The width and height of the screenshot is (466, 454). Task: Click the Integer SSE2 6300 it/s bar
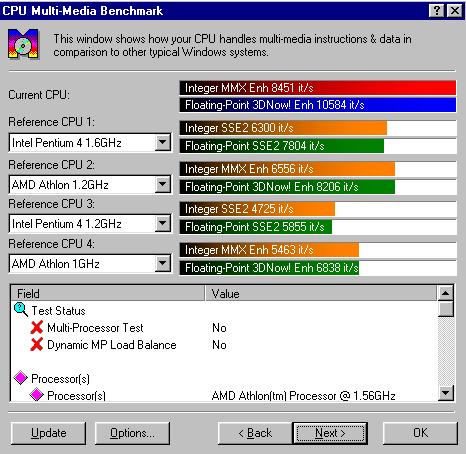pos(283,128)
